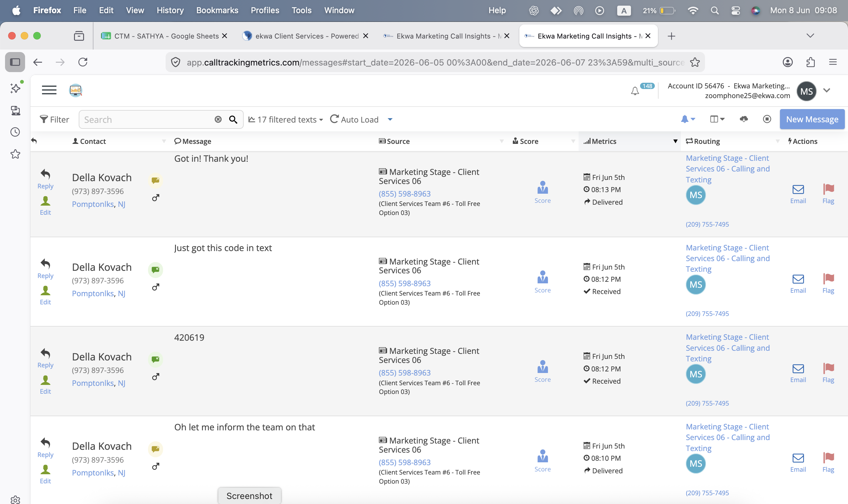
Task: Bookmark this page with the star icon
Action: click(694, 62)
